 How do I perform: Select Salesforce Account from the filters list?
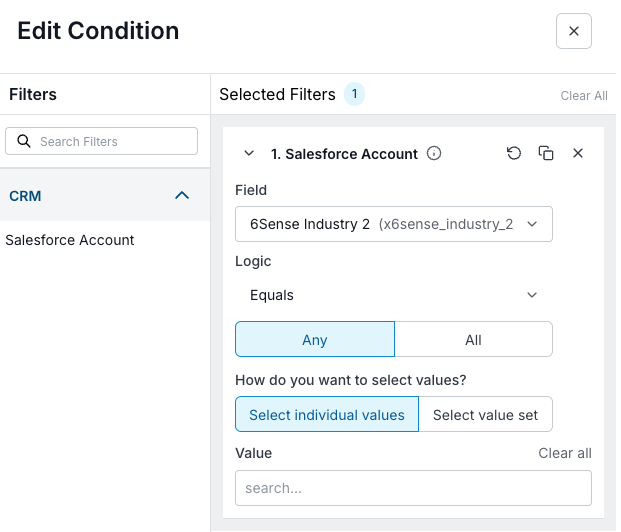point(70,240)
